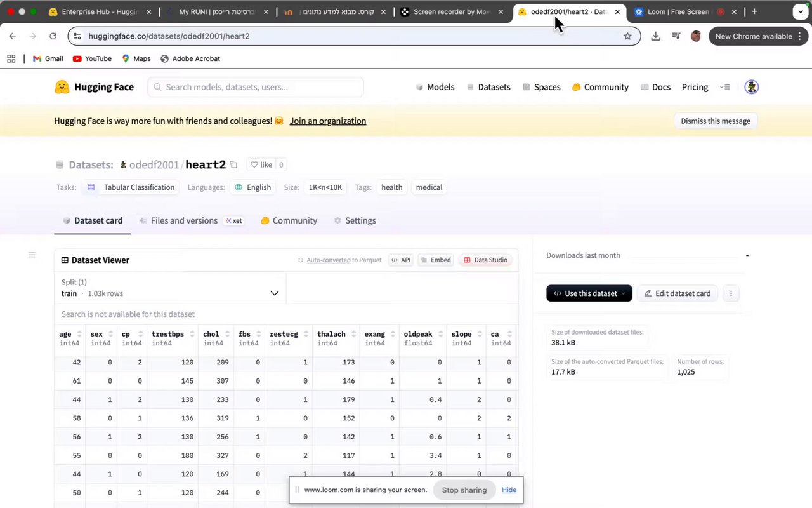This screenshot has height=508, width=812.
Task: Click the API button in Dataset Viewer
Action: pos(401,260)
